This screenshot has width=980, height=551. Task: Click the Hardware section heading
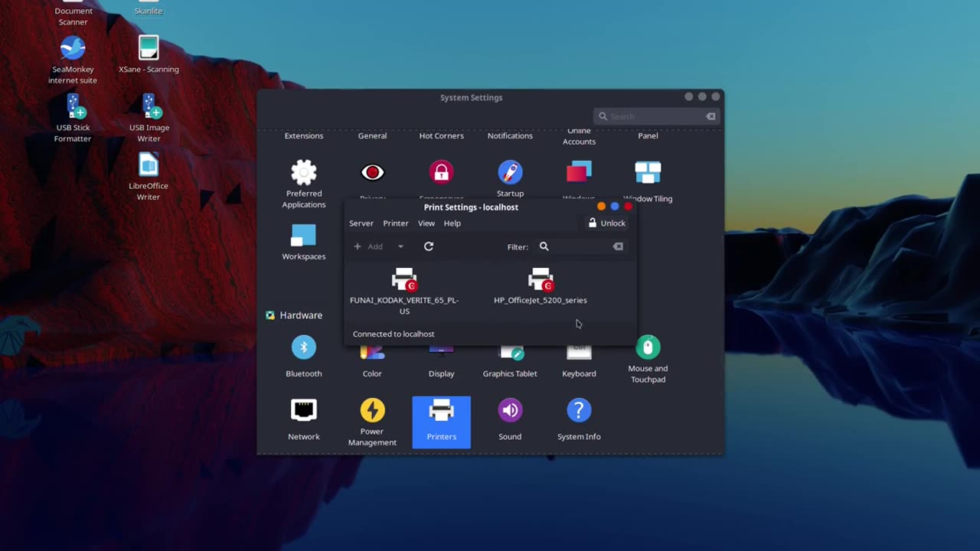(301, 315)
